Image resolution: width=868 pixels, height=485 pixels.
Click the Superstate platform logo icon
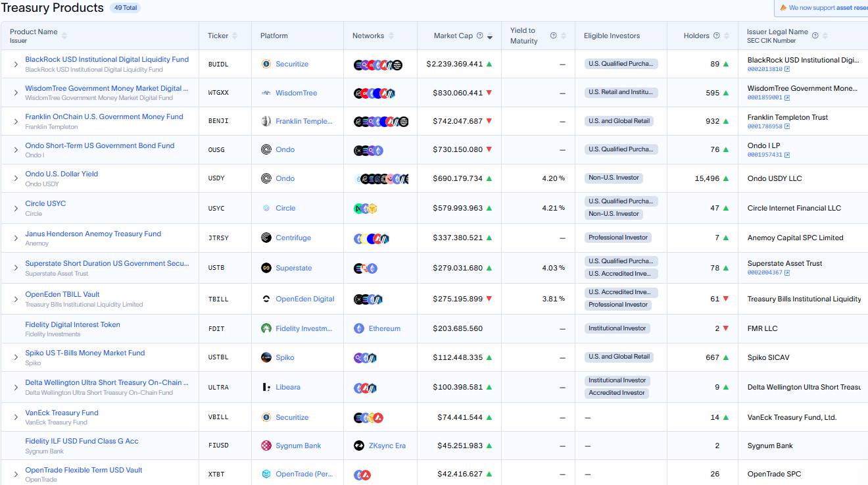click(266, 268)
